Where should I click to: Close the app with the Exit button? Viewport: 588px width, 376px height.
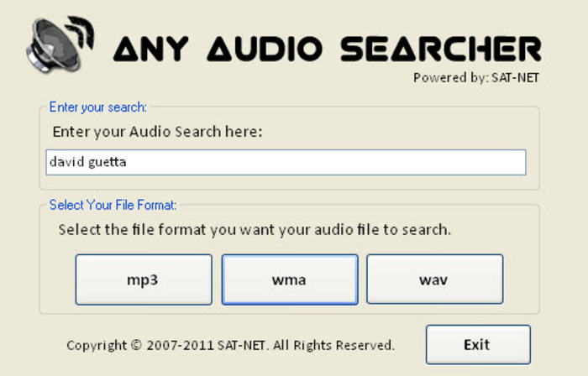point(478,345)
